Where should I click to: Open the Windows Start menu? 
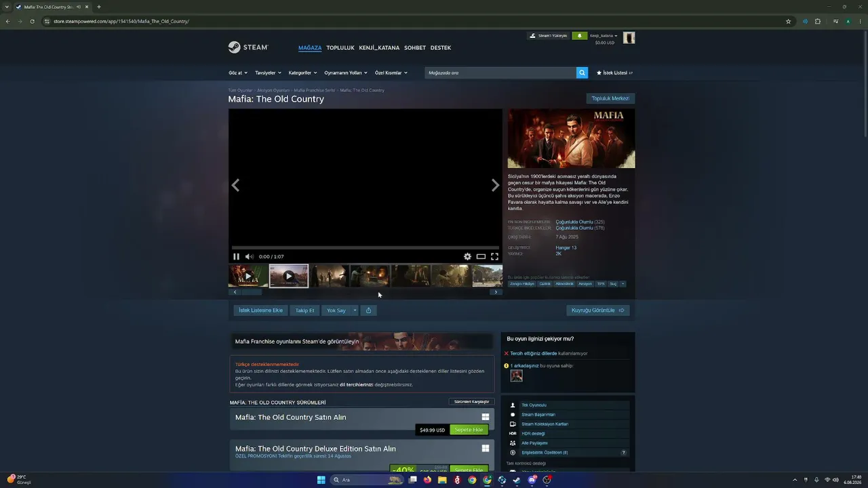point(321,480)
